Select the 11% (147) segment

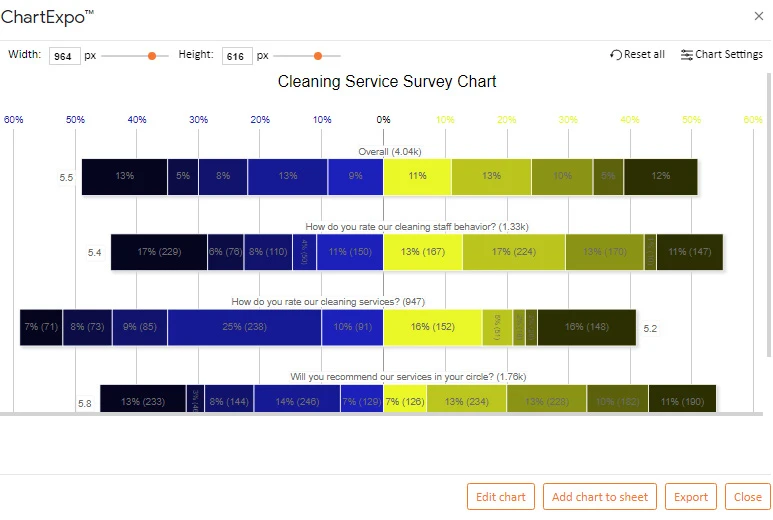[690, 252]
